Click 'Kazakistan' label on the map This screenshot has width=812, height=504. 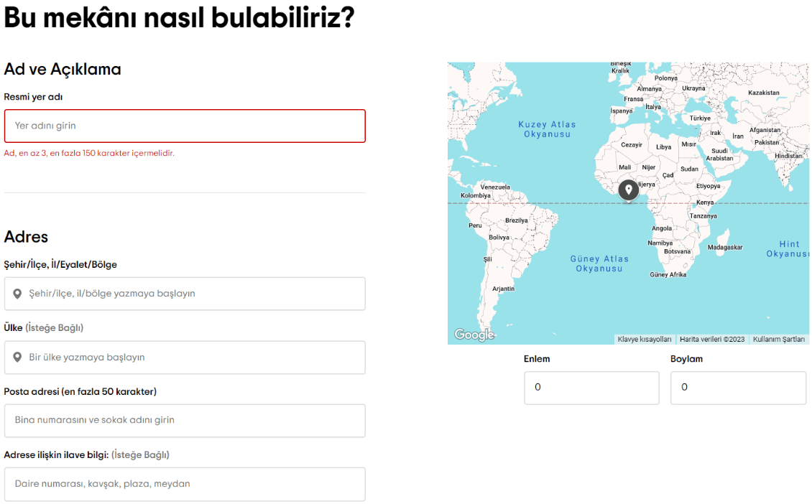click(x=763, y=93)
